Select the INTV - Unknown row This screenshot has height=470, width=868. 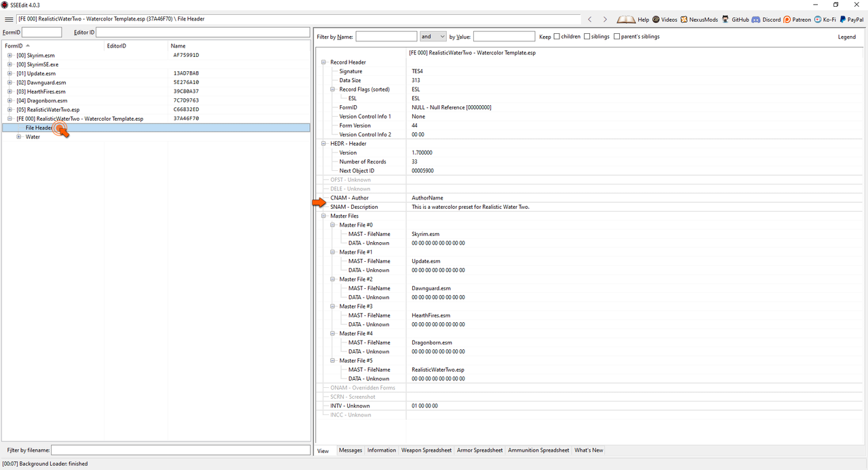(590, 406)
